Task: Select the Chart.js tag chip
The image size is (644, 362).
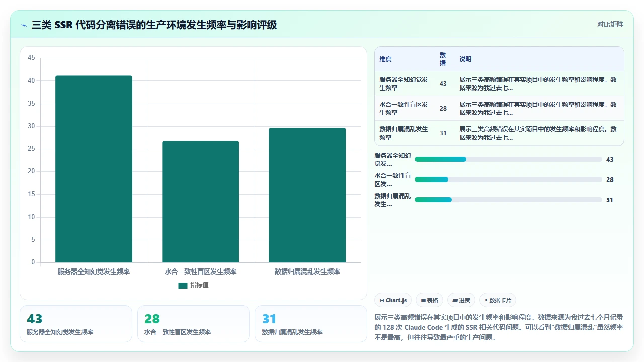Action: (393, 300)
